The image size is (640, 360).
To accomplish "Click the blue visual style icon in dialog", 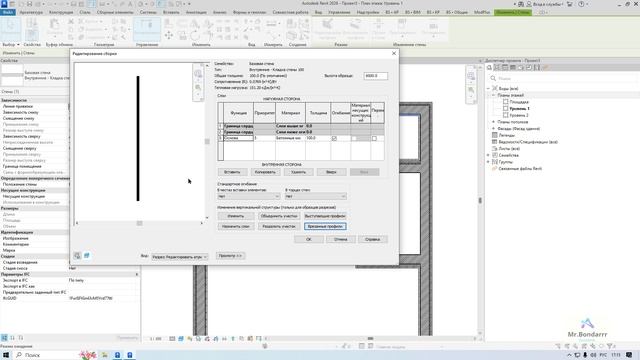I will click(x=87, y=256).
